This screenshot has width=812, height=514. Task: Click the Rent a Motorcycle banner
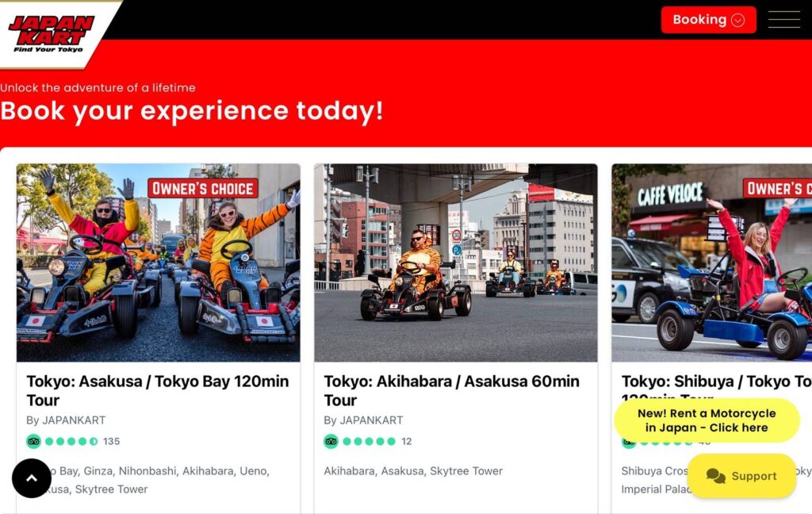[706, 420]
